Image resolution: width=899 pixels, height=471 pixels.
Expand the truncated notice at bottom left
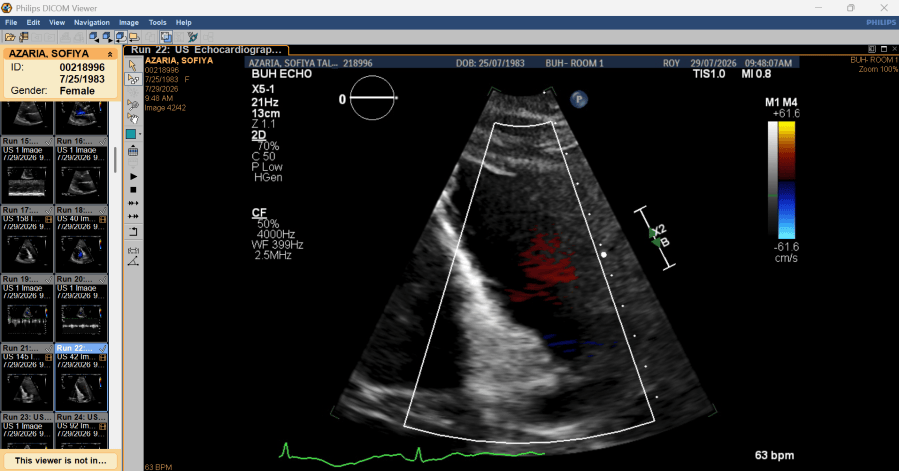point(61,460)
